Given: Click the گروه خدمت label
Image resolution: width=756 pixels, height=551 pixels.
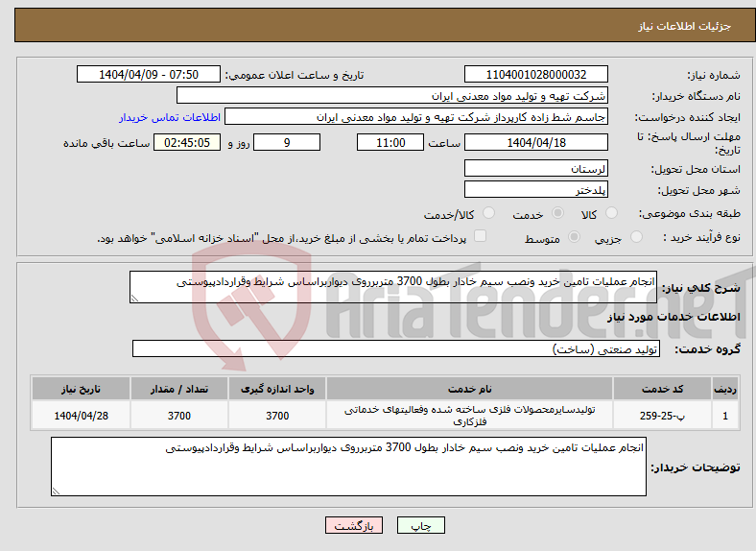Looking at the screenshot, I should pos(707,349).
